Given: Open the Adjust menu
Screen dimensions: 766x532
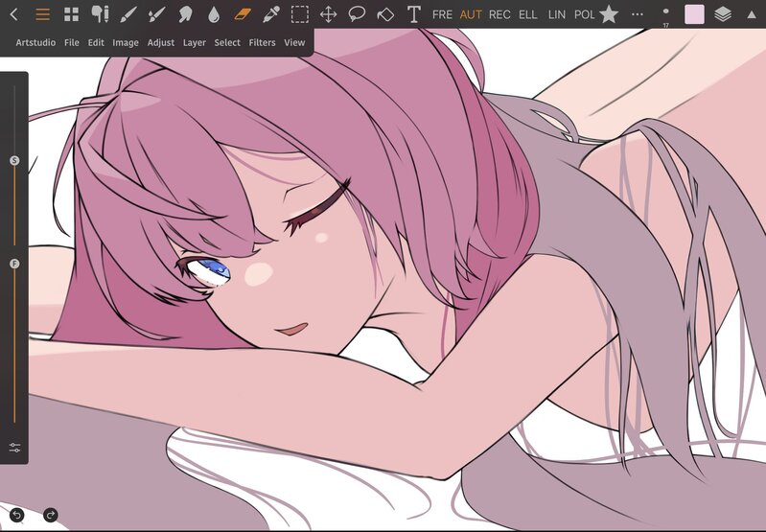Looking at the screenshot, I should 161,42.
